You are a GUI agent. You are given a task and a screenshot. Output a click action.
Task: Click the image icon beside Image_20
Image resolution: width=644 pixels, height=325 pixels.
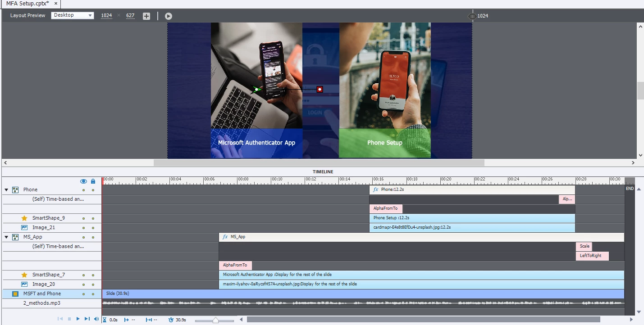[x=24, y=284]
